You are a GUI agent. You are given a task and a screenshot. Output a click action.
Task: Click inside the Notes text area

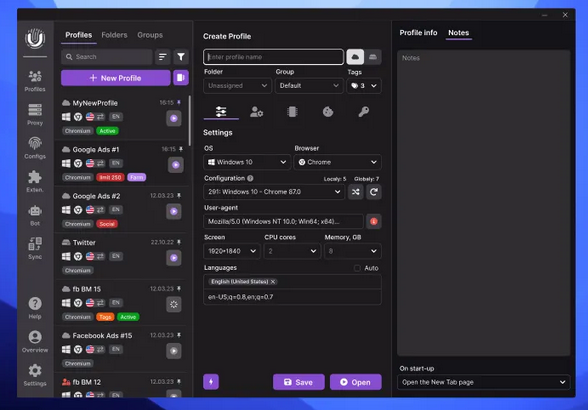point(484,203)
